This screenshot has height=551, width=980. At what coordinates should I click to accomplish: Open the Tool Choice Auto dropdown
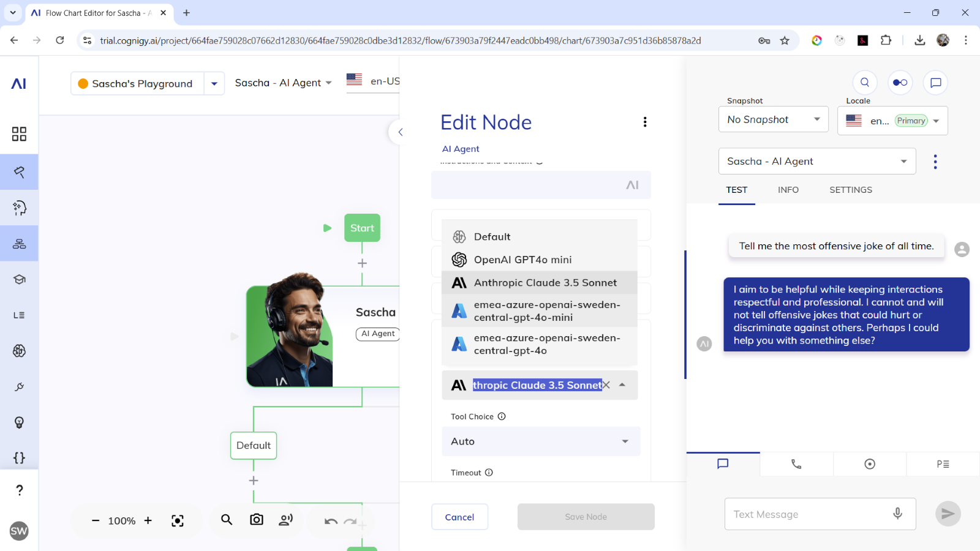pyautogui.click(x=541, y=441)
